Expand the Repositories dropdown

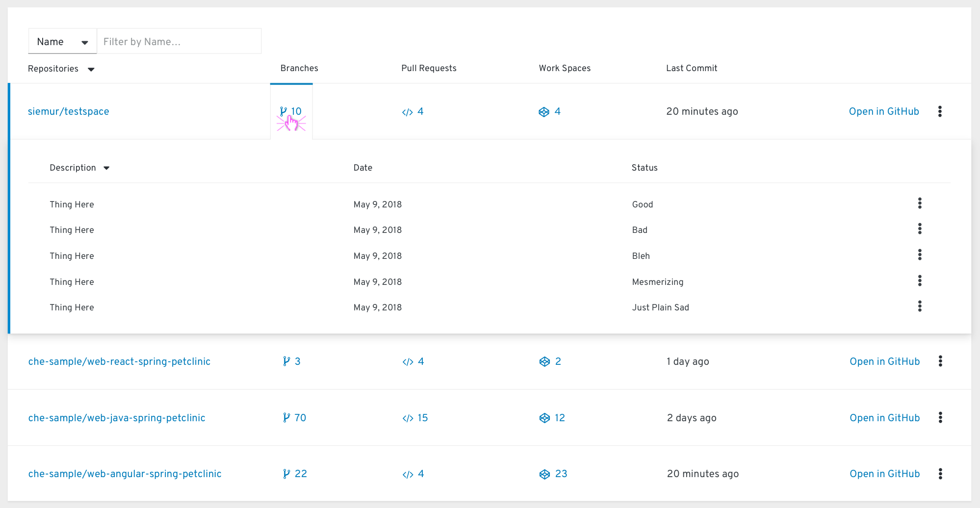pos(61,69)
